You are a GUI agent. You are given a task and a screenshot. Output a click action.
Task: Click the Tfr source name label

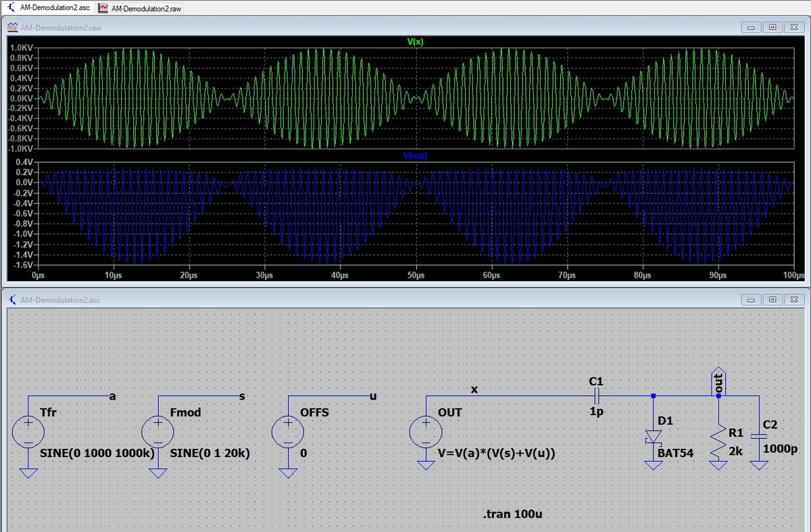coord(49,412)
